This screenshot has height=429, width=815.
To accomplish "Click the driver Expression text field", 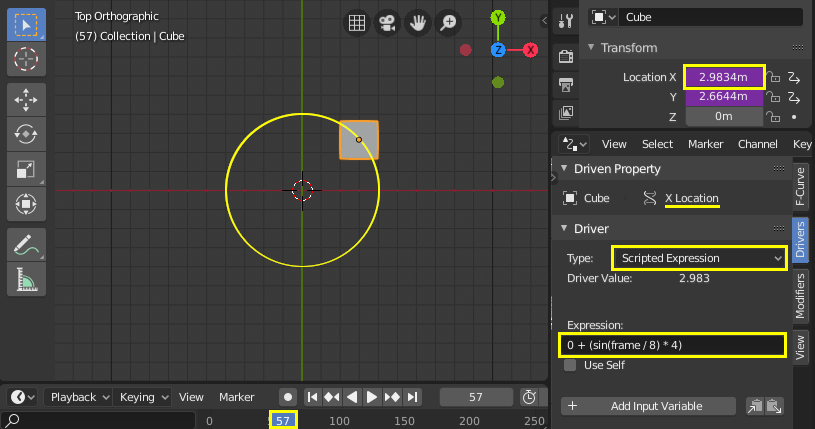I will (x=671, y=345).
